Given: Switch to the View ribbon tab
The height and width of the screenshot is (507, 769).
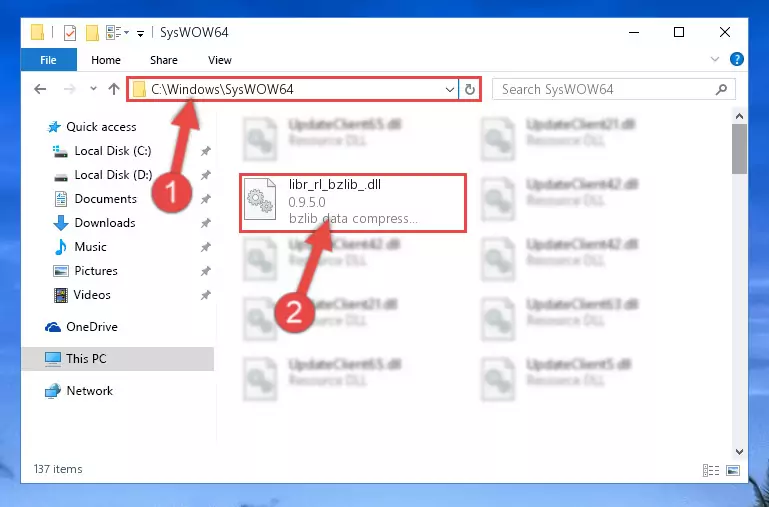Looking at the screenshot, I should 220,60.
